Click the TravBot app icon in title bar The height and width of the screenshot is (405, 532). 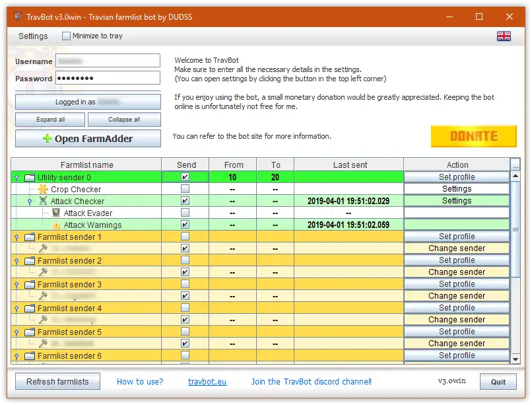18,16
